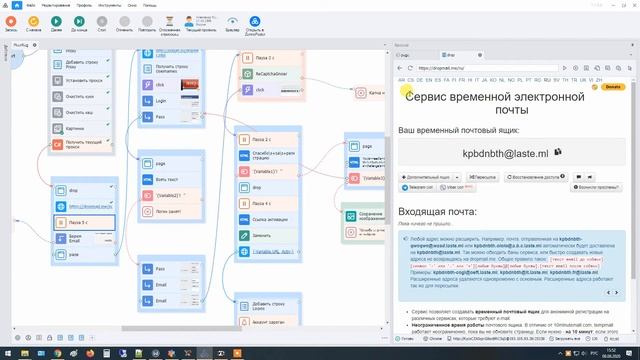640x360 pixels.
Task: Open the Помощь menu
Action: [149, 5]
